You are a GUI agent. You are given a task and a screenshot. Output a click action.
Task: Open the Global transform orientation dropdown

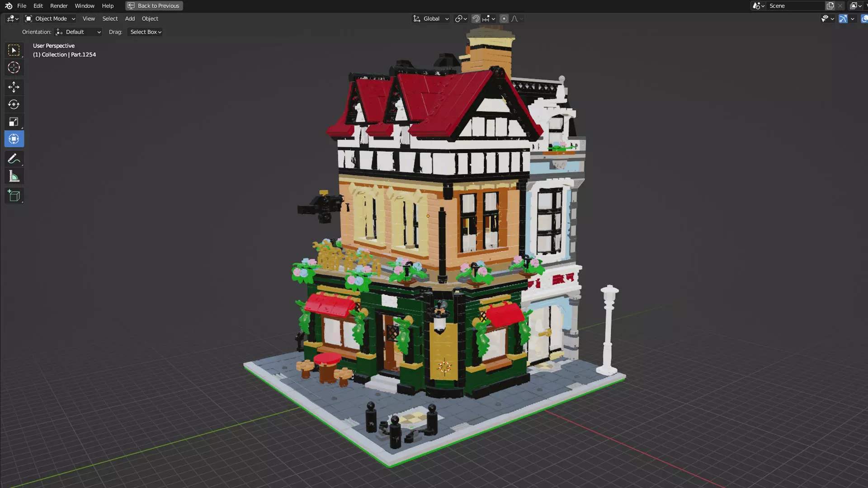pyautogui.click(x=431, y=19)
